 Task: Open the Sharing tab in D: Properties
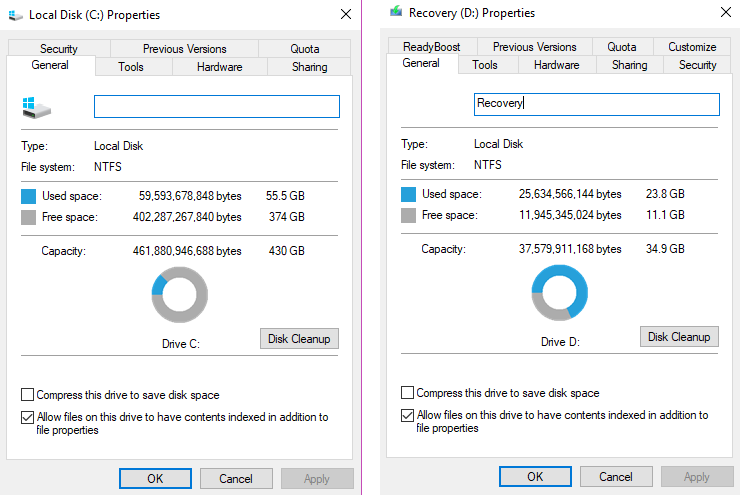(630, 65)
